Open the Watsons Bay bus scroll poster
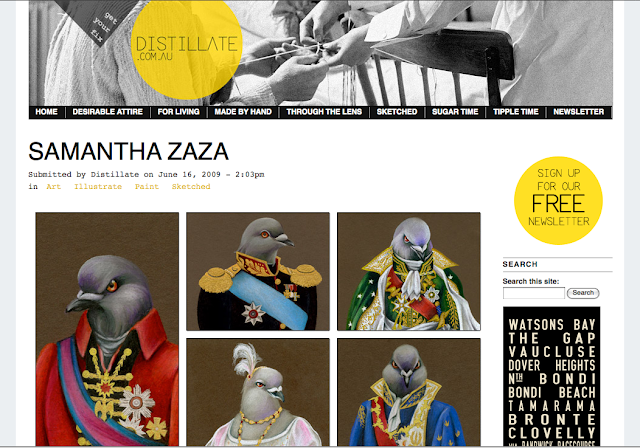The image size is (640, 448). (x=551, y=376)
